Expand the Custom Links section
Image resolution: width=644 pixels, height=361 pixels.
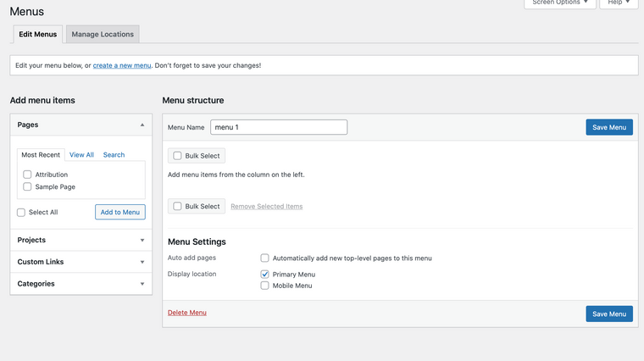[x=142, y=262]
